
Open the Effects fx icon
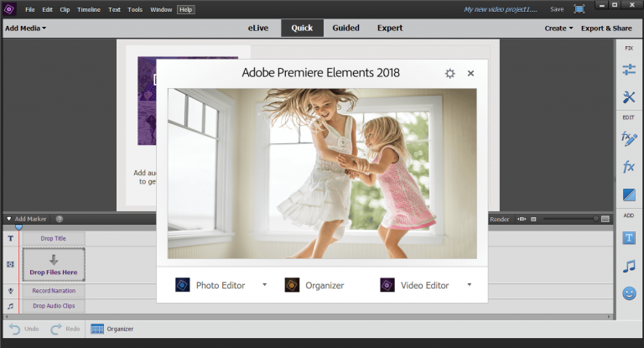pos(629,167)
